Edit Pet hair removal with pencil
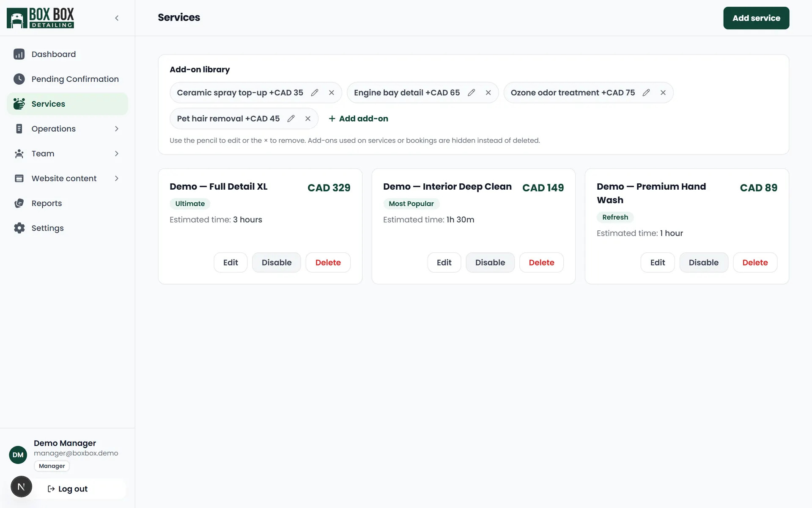812x508 pixels. tap(291, 119)
